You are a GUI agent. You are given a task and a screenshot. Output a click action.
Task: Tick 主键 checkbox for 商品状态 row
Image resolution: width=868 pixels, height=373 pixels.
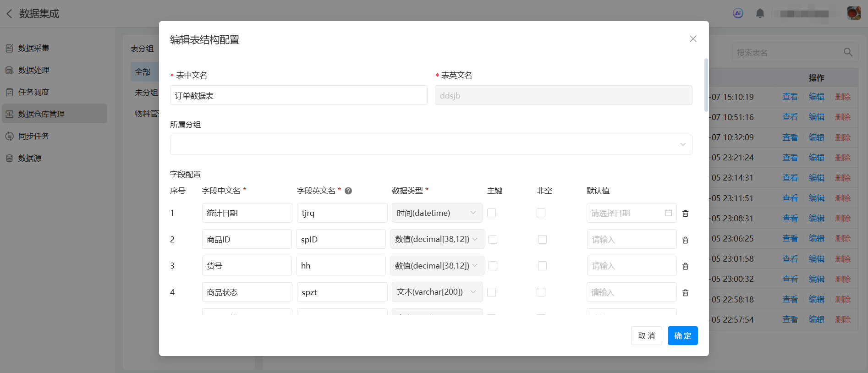[491, 292]
